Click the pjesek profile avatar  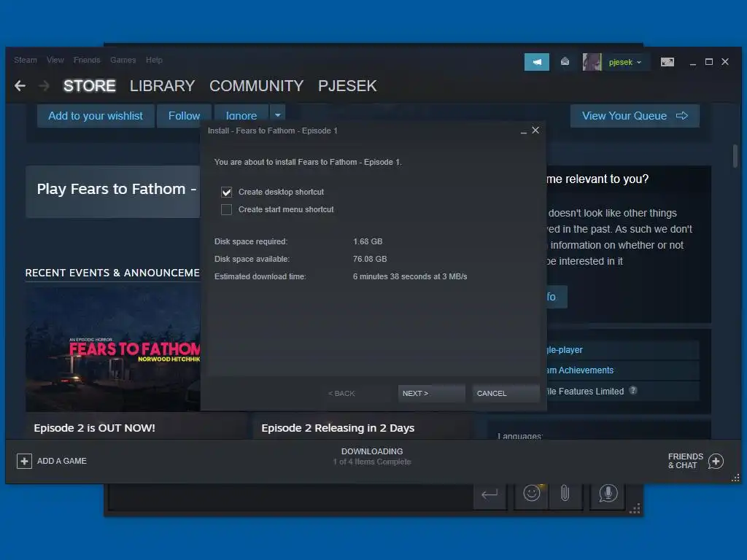592,62
